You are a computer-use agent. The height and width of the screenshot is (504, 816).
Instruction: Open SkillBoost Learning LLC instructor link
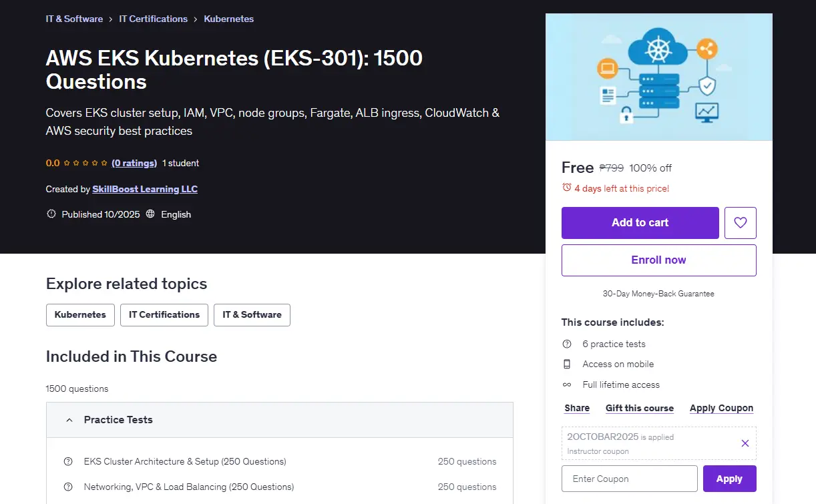[x=145, y=189]
